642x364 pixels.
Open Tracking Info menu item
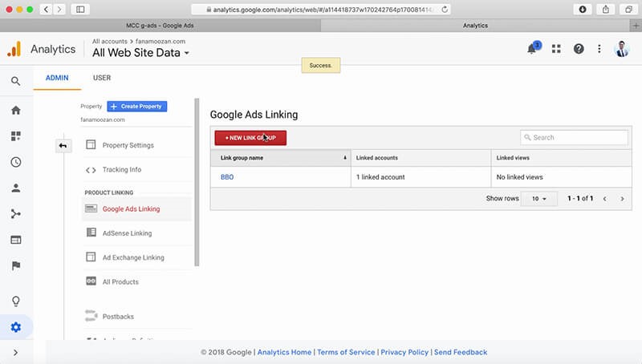(122, 169)
